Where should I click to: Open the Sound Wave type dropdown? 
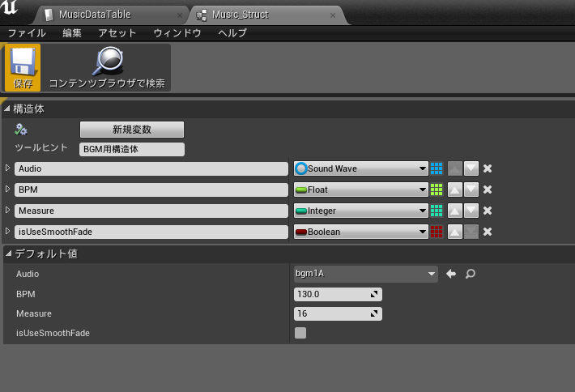click(361, 168)
